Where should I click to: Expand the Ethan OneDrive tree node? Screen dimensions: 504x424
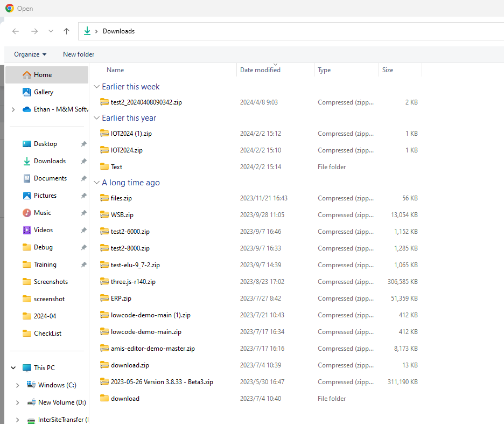point(13,109)
